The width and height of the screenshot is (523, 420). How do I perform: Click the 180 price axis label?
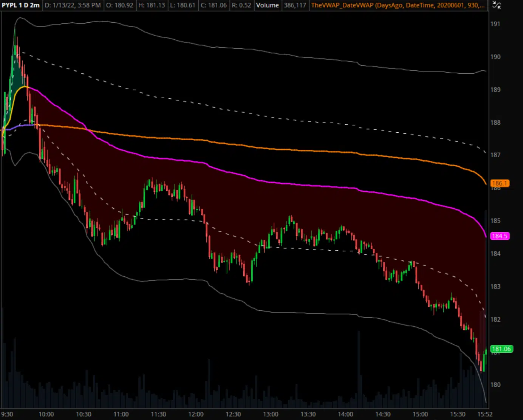tap(495, 385)
